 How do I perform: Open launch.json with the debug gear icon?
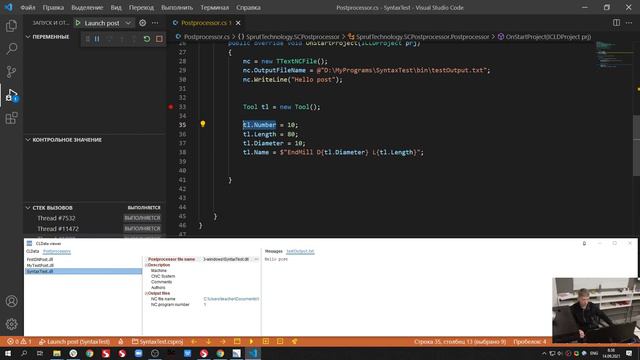142,23
